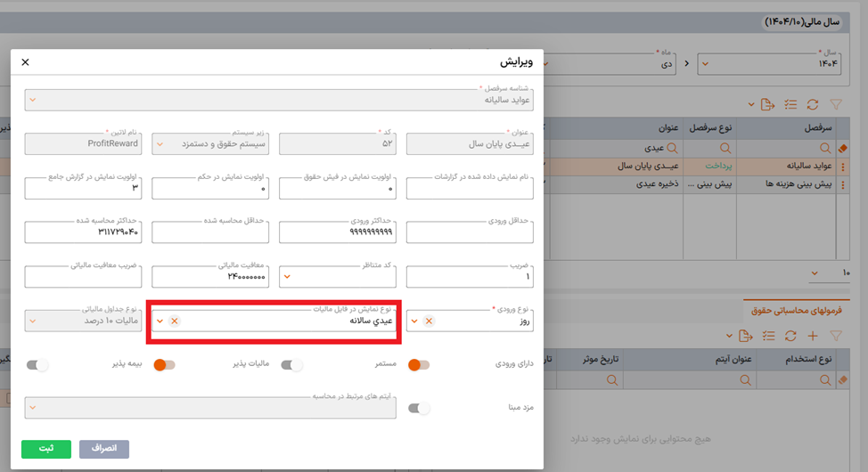Toggle the دارای ورودی switch
Viewport: 868px width, 472px height.
[x=419, y=364]
